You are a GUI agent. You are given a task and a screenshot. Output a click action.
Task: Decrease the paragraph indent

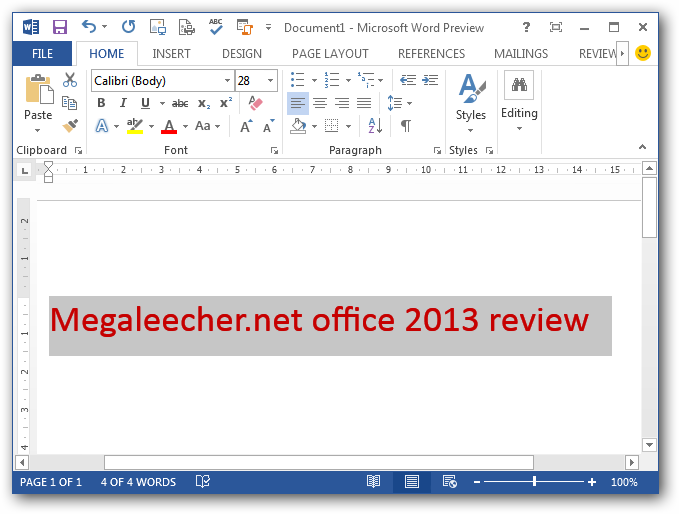[407, 80]
